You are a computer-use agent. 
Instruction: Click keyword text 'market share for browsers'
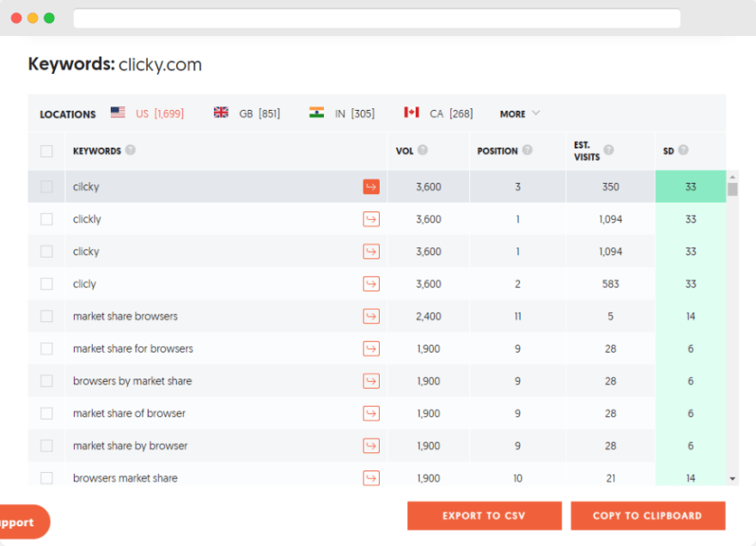(x=133, y=349)
